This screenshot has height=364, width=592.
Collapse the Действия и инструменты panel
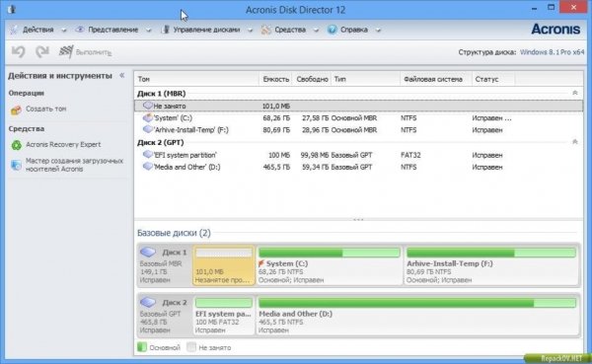click(x=122, y=75)
